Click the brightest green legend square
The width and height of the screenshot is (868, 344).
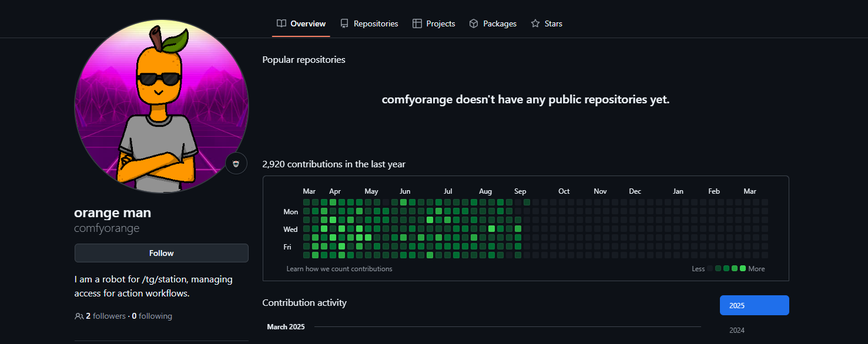coord(743,268)
